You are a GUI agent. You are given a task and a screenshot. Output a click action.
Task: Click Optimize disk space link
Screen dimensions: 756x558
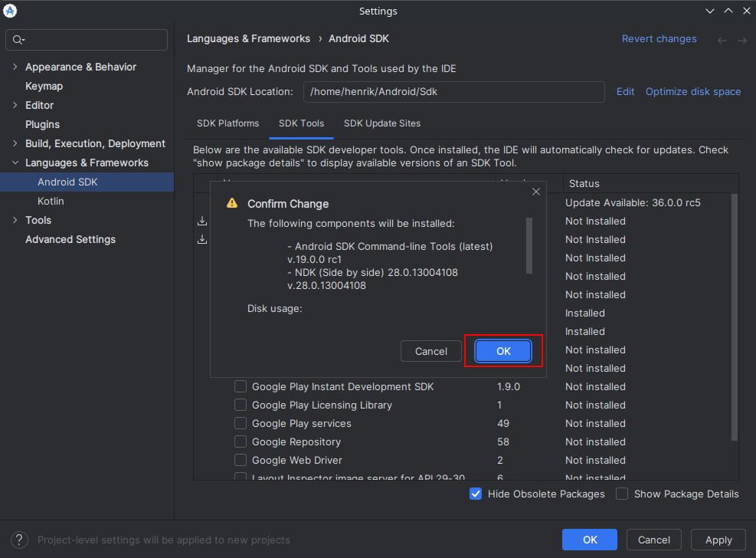[x=693, y=92]
